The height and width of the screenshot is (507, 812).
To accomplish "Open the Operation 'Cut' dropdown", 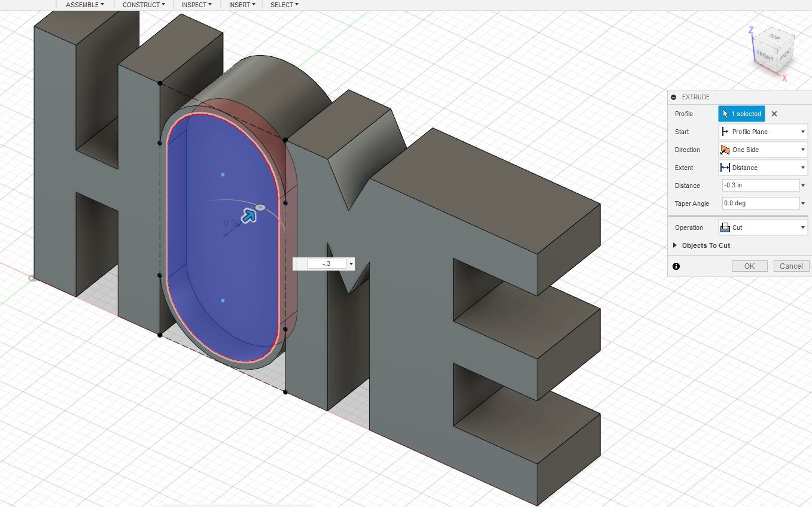I will (763, 227).
